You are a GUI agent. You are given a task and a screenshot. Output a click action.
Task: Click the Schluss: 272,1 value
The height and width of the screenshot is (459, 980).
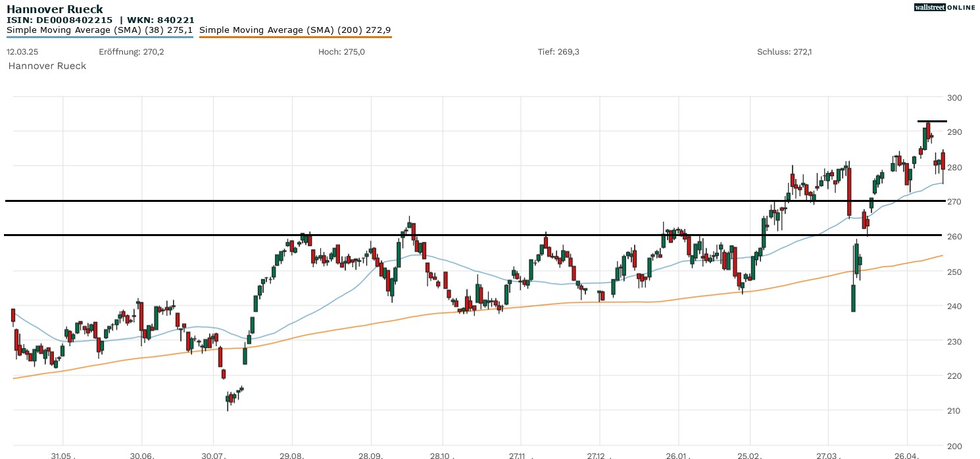click(785, 51)
